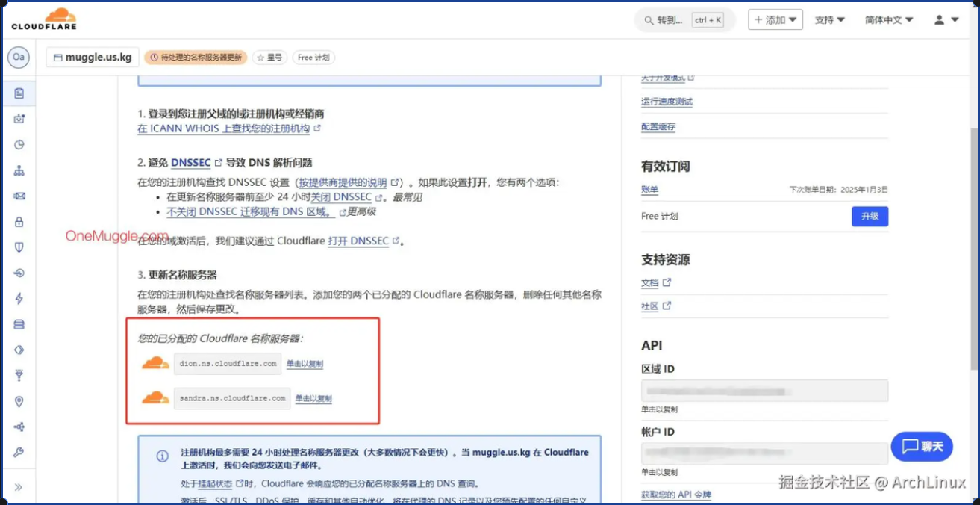Click the 升级 upgrade button
This screenshot has width=980, height=505.
click(870, 217)
